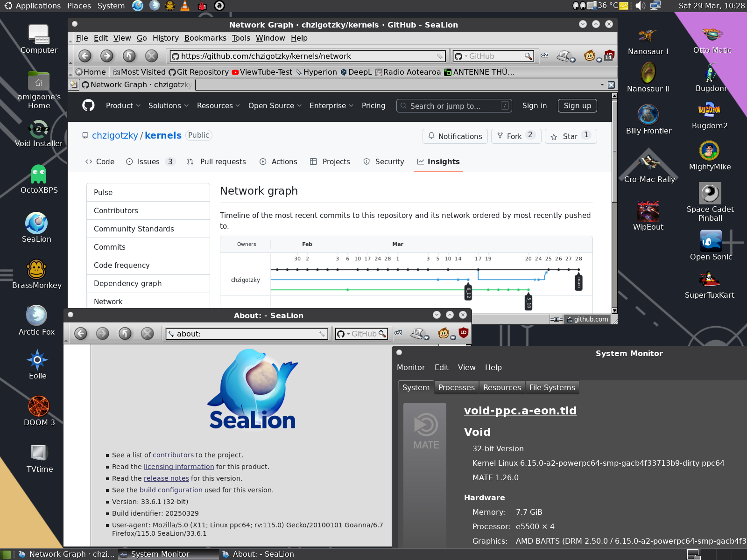Screen dimensions: 747x560
Task: Expand the Solutions dropdown on GitHub
Action: pyautogui.click(x=169, y=106)
